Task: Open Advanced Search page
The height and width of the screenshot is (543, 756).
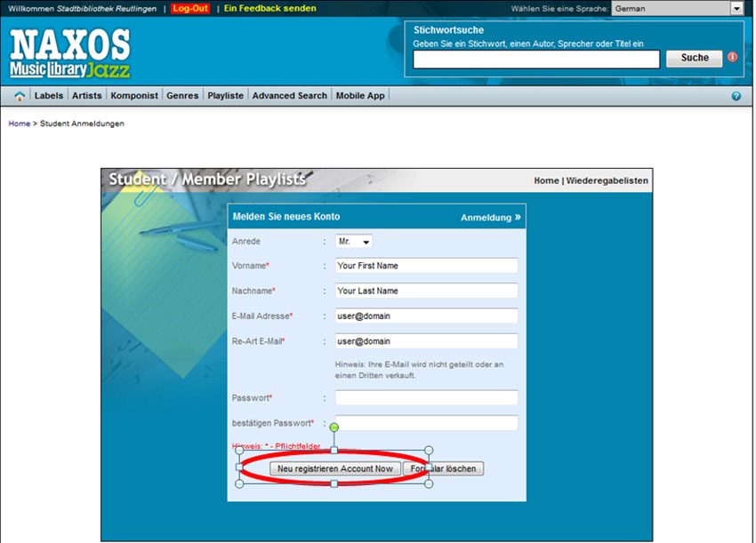Action: pyautogui.click(x=289, y=96)
